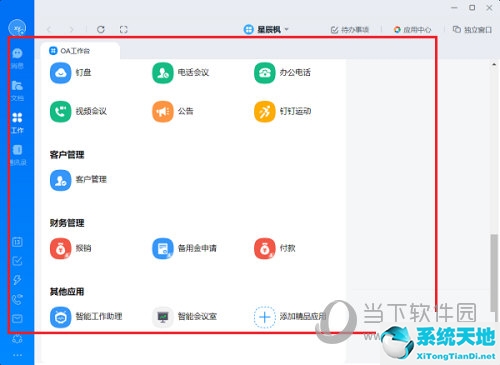This screenshot has width=500, height=365.
Task: Toggle fullscreen view icon in toolbar
Action: click(x=123, y=29)
